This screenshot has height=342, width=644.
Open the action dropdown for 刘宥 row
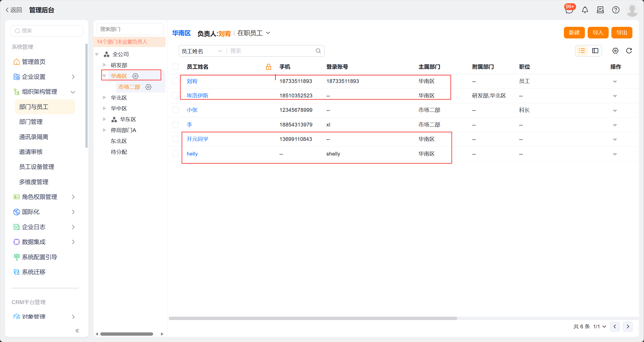tap(615, 82)
